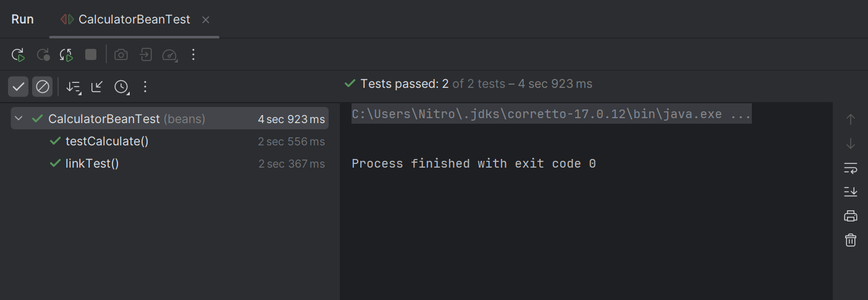Toggle soft-wrap in console output
Image resolution: width=868 pixels, height=300 pixels.
click(851, 168)
